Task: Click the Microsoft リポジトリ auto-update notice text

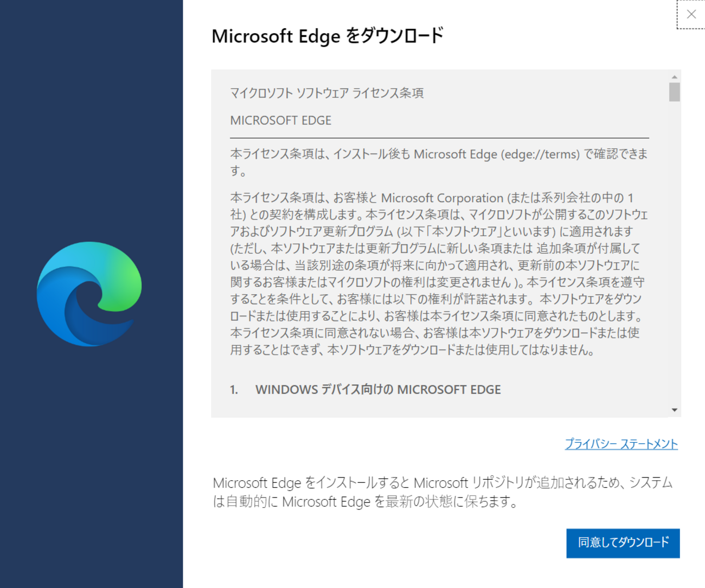Action: 442,483
